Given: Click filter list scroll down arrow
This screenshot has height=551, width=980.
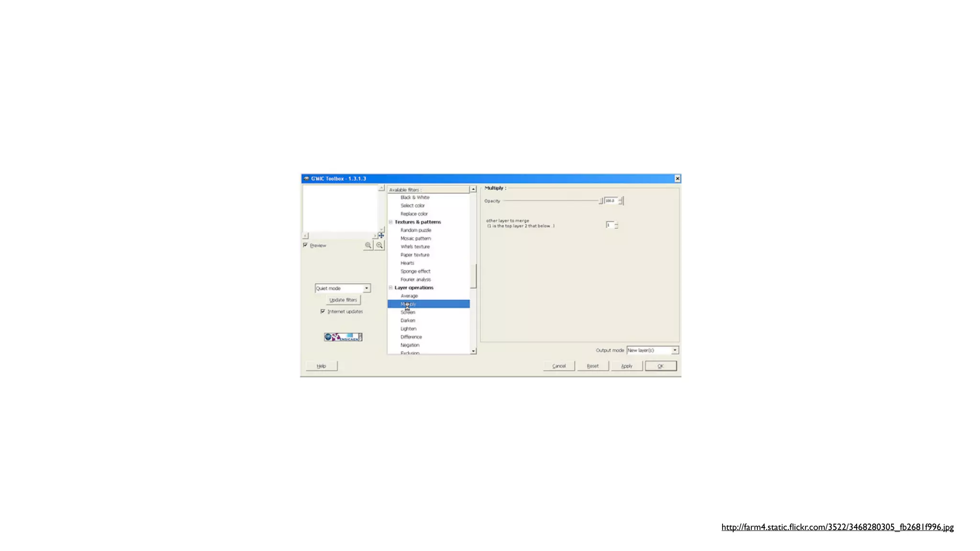Looking at the screenshot, I should (473, 351).
